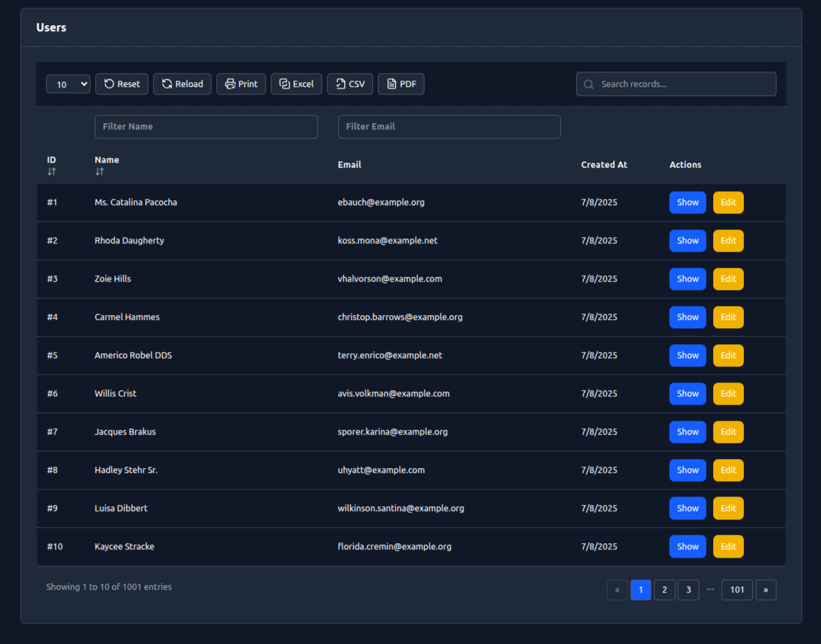
Task: Edit user Jacques Brakus
Action: (728, 432)
